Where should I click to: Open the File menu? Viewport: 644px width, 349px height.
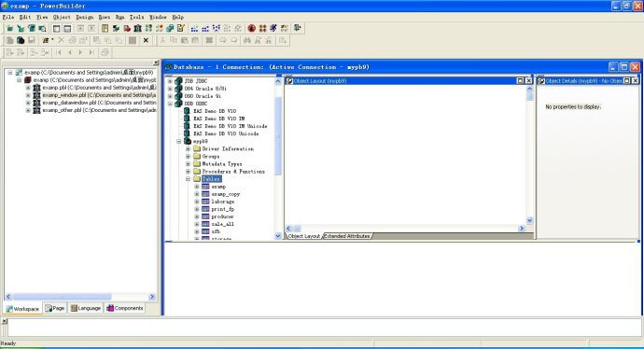tap(8, 17)
